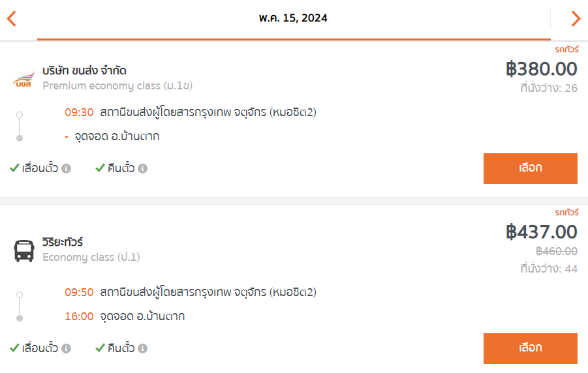
Task: Click the Transport Co. บขส logo
Action: point(23,80)
